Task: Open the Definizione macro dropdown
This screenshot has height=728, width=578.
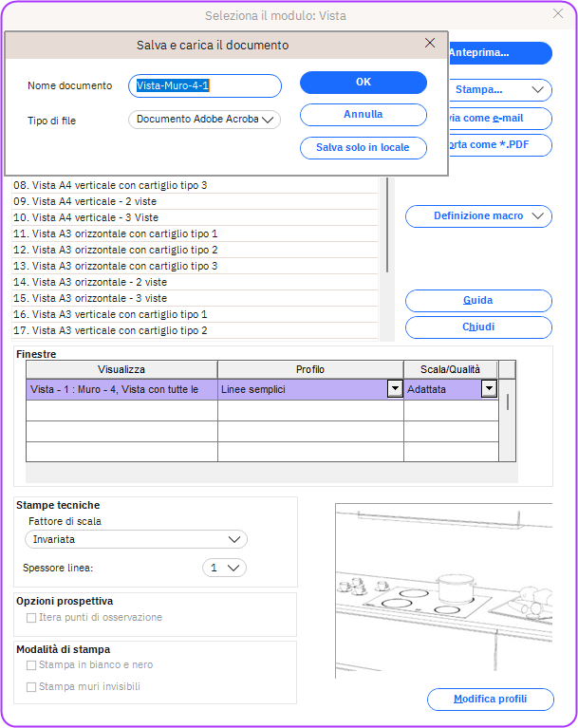Action: tap(478, 216)
